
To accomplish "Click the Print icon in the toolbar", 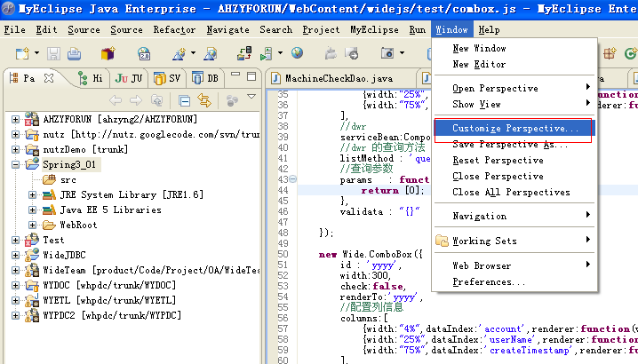I will [76, 54].
